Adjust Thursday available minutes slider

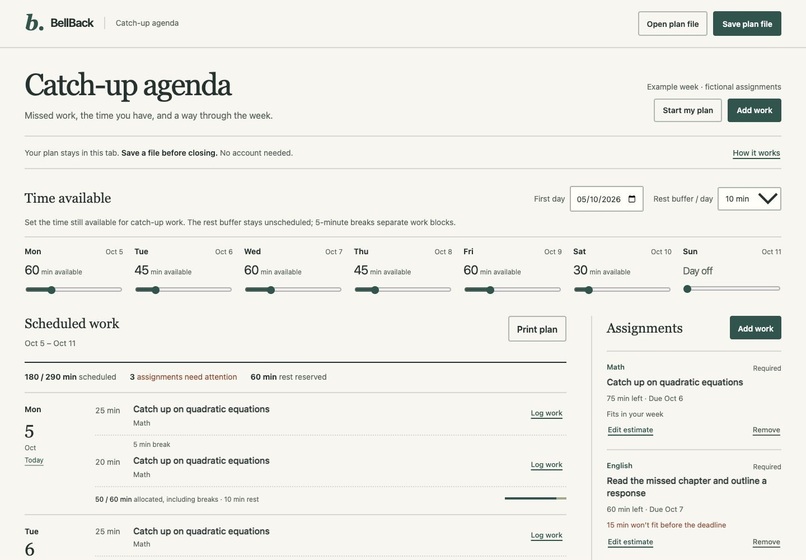pos(402,290)
